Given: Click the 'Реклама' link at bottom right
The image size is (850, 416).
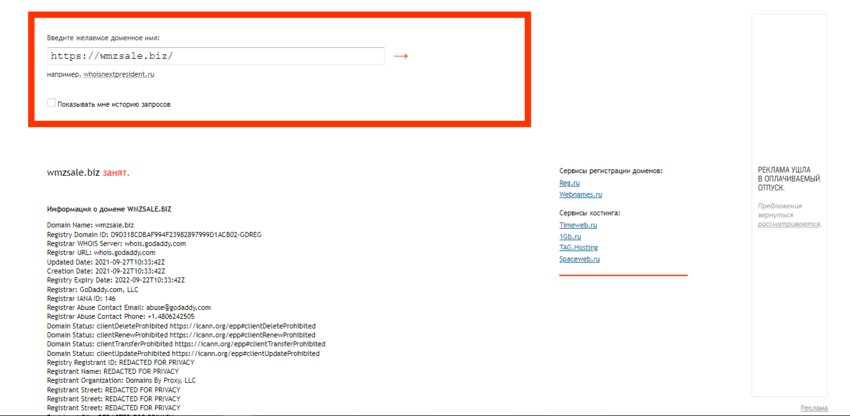Looking at the screenshot, I should click(814, 408).
